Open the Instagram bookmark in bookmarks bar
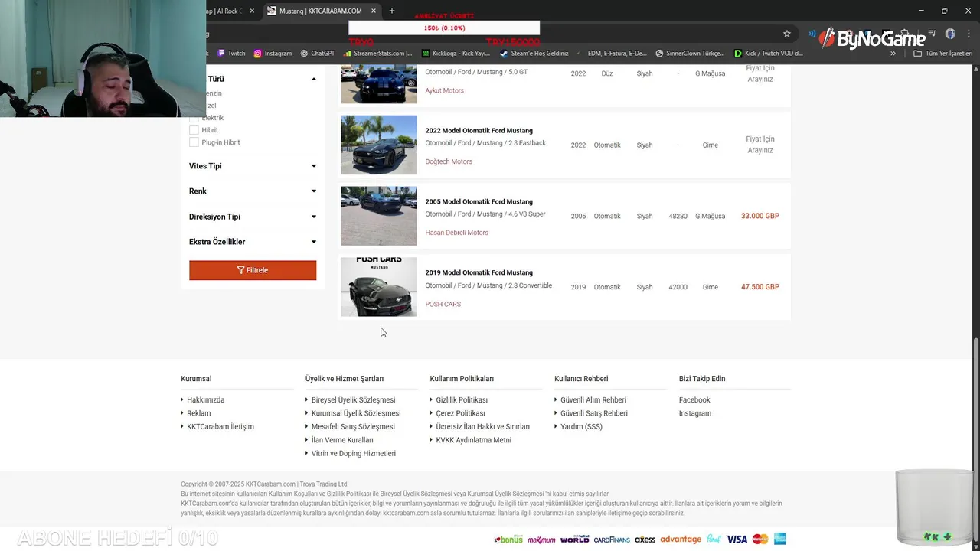Image resolution: width=980 pixels, height=551 pixels. 273,54
